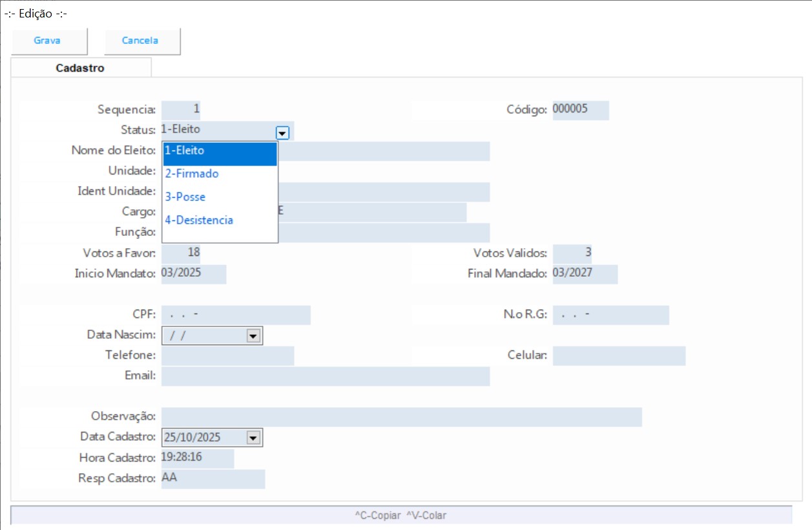This screenshot has height=530, width=812.
Task: Click the Código field
Action: 580,110
